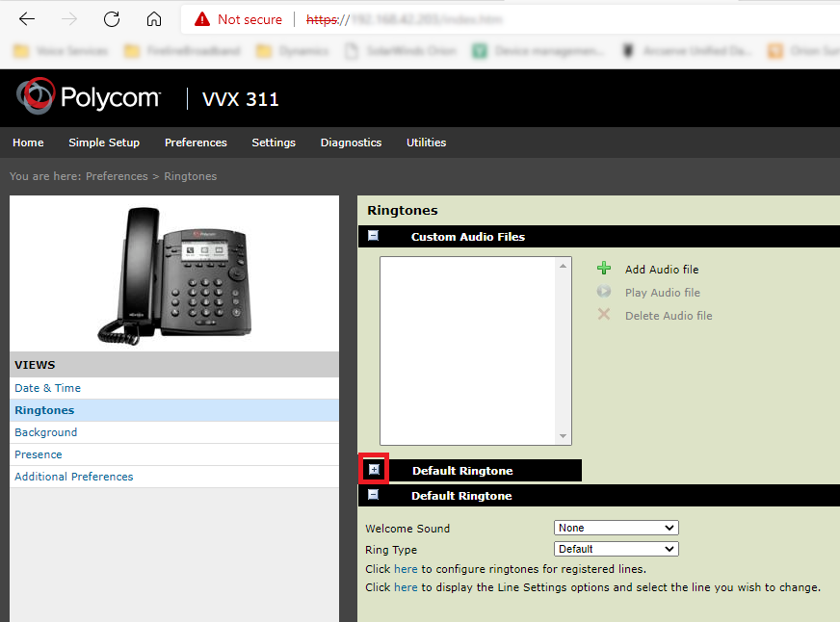Go back to the previous browser page
Screen dimensions: 840x622
pos(26,19)
